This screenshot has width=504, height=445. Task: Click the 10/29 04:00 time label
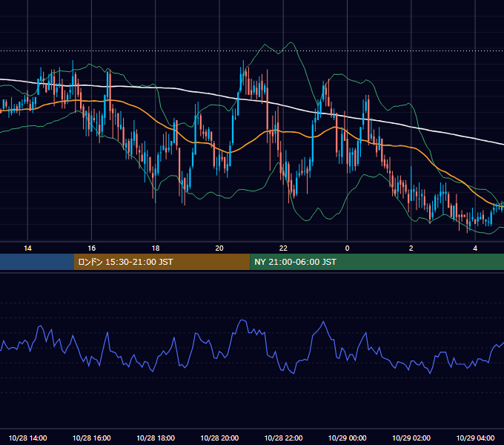point(475,438)
